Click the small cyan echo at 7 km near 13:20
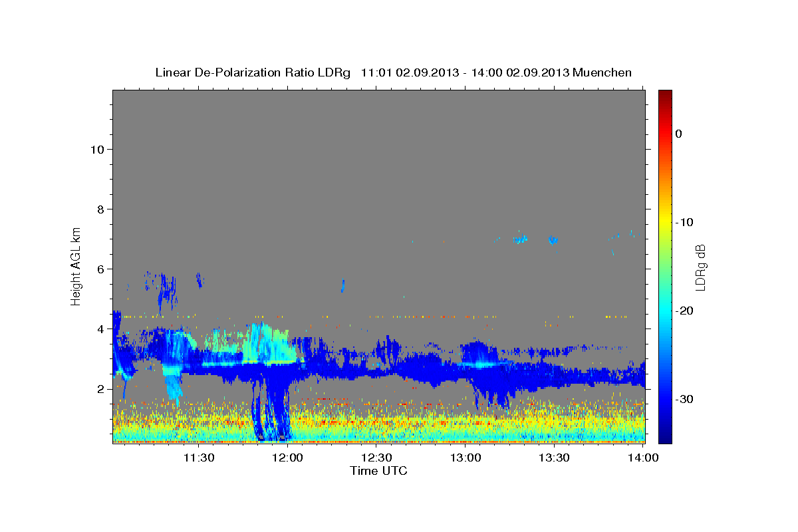The image size is (798, 532). point(520,239)
